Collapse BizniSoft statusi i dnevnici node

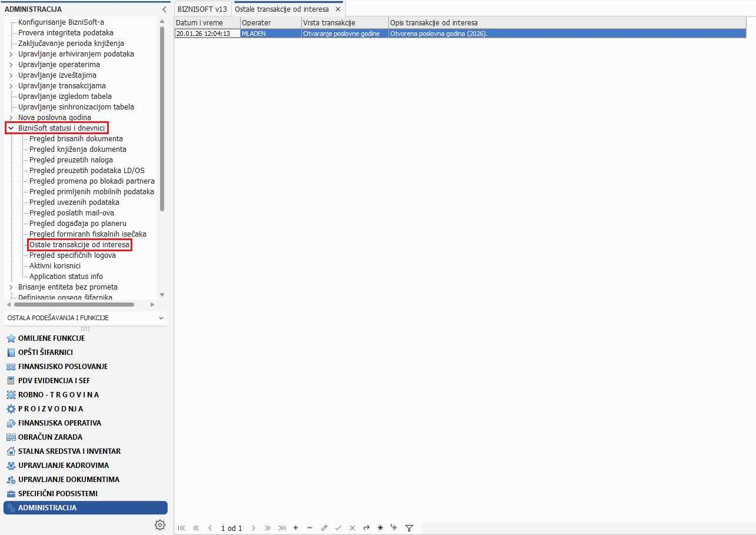(11, 128)
